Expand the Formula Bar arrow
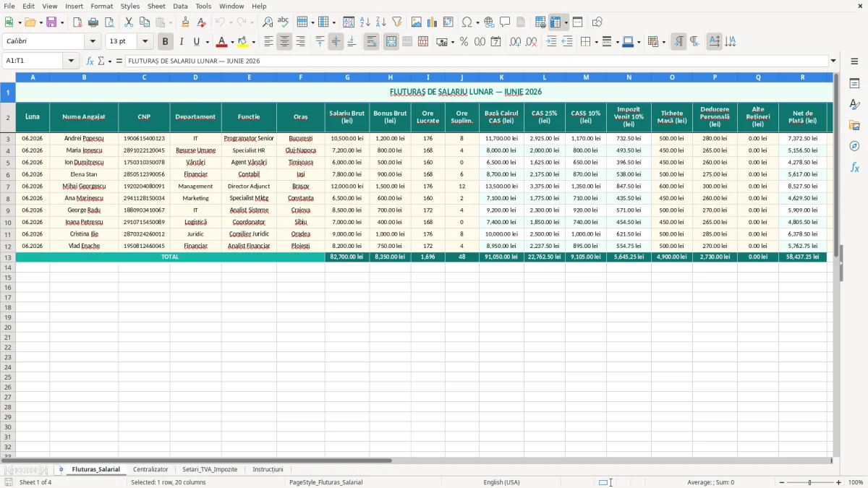 [x=834, y=61]
